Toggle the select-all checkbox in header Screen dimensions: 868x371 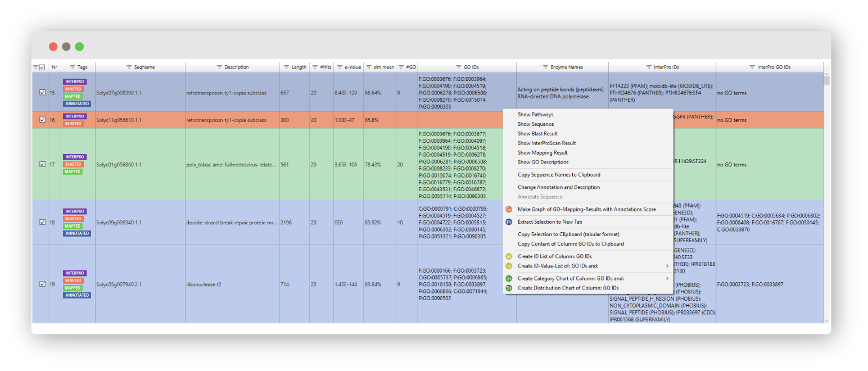(42, 67)
